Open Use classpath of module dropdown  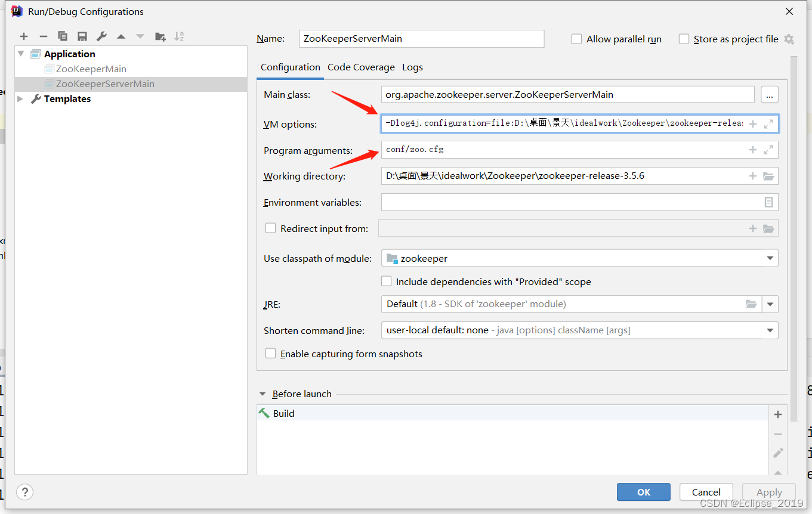point(770,258)
